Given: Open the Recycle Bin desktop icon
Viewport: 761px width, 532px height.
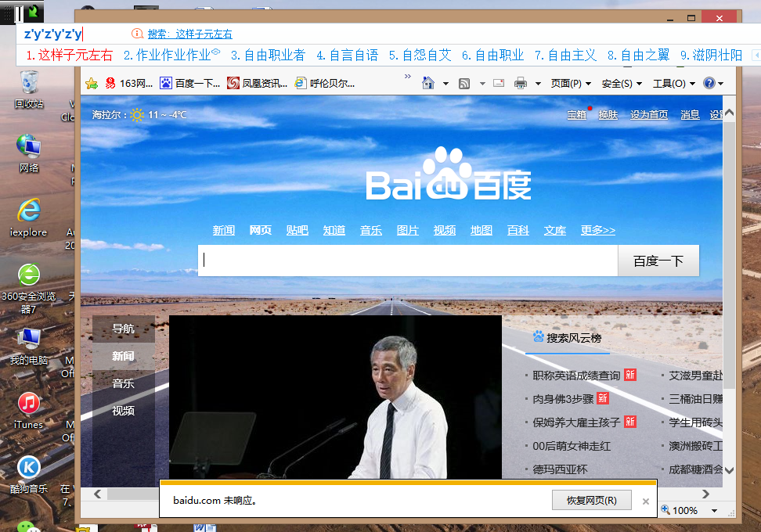Looking at the screenshot, I should 29,88.
